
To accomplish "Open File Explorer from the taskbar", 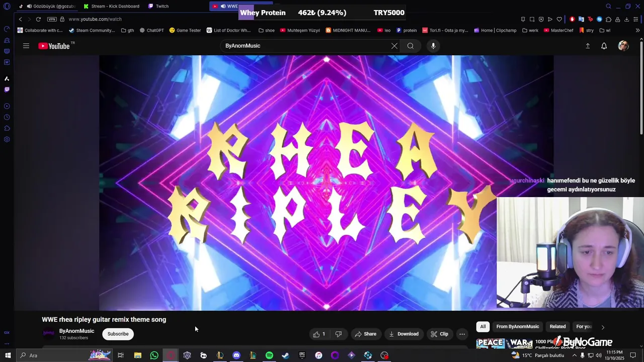I will (x=137, y=355).
